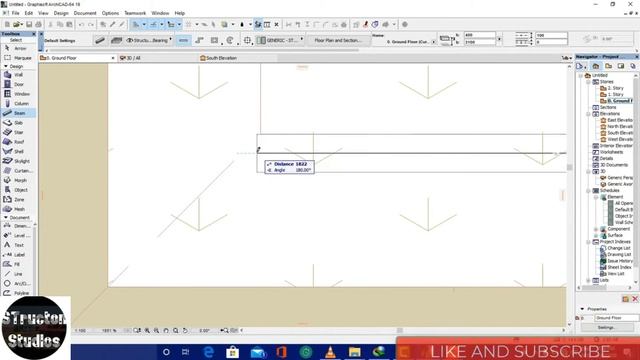Viewport: 640px width, 360px height.
Task: Collapse the Document section in Toolbox
Action: pos(6,218)
